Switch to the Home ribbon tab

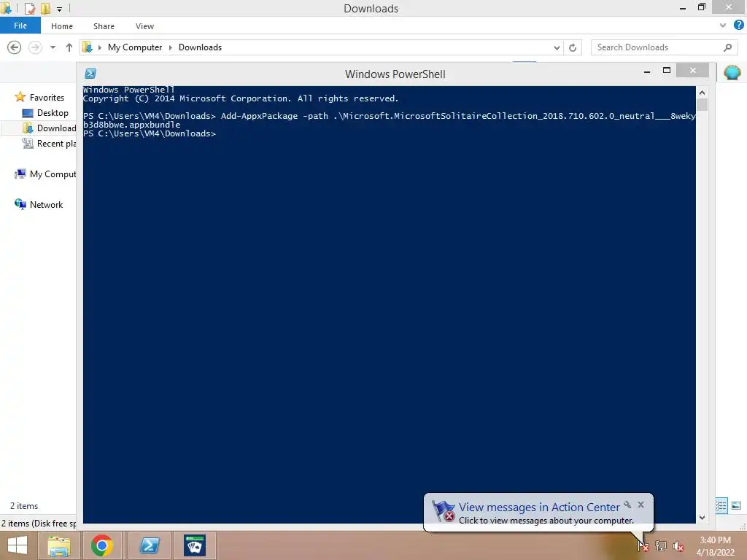coord(62,26)
